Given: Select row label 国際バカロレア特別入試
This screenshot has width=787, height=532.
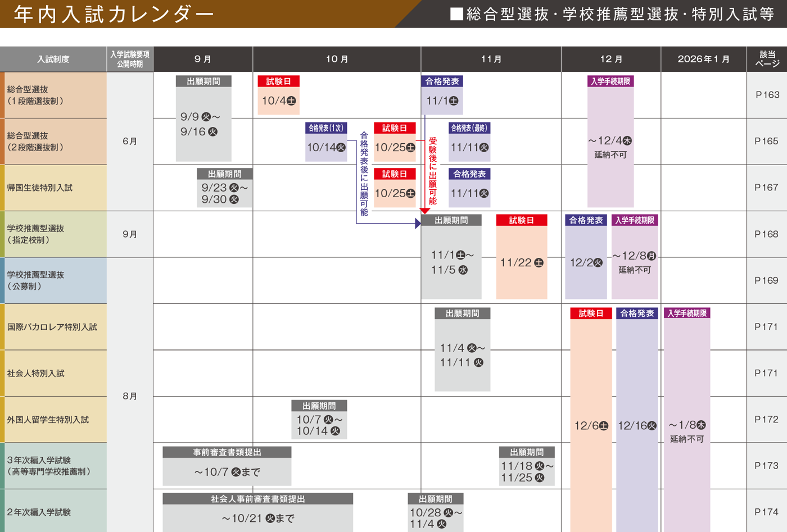Looking at the screenshot, I should coord(52,327).
